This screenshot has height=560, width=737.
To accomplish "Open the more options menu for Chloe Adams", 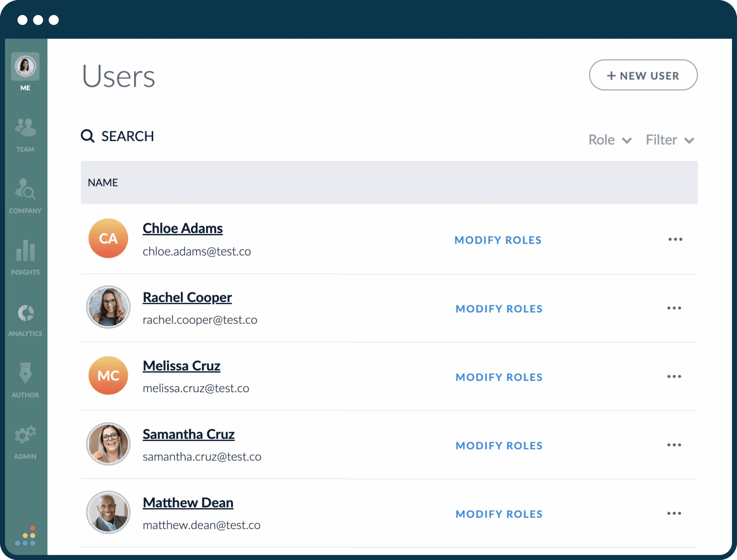I will (675, 239).
